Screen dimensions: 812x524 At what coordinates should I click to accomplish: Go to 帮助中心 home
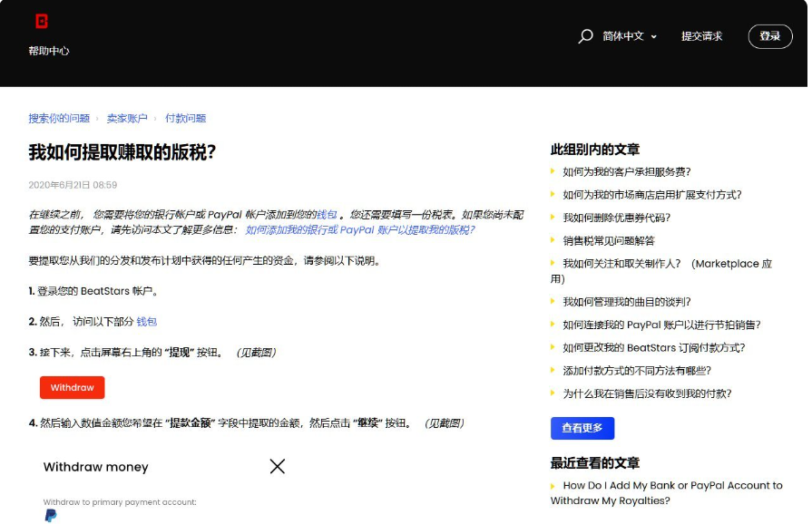click(x=49, y=51)
